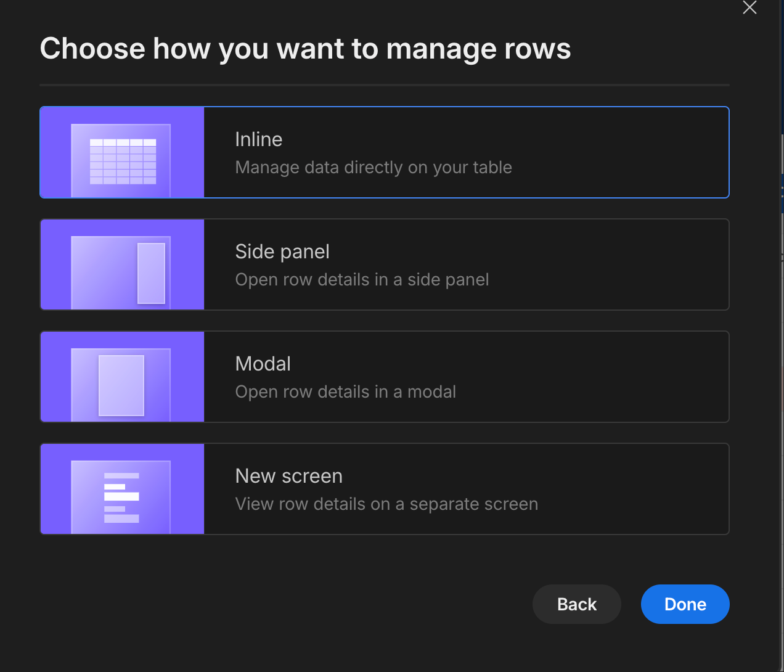Click the Inline table grid thumbnail
Screen dimensions: 784x672
122,152
